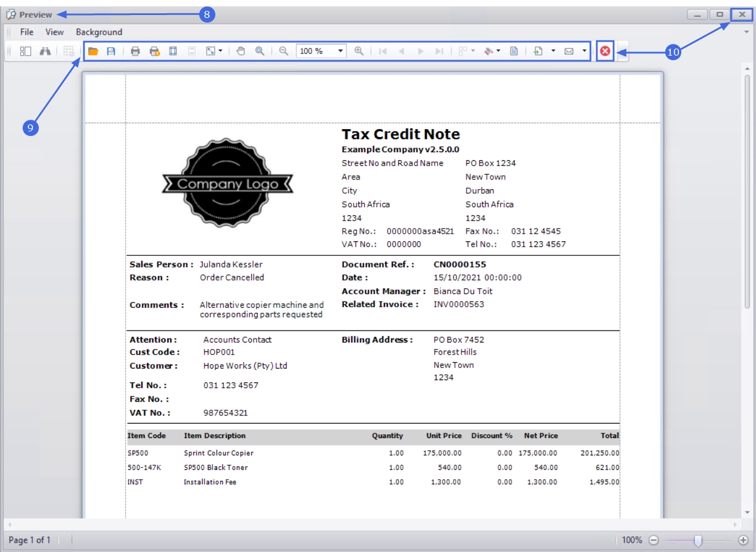Click the account manager Bianca Du Toit
The width and height of the screenshot is (756, 552).
pos(463,291)
